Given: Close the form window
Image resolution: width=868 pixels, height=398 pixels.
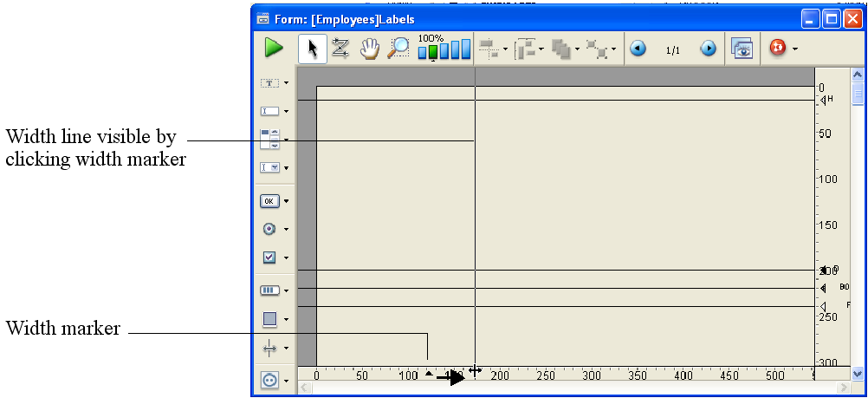Looking at the screenshot, I should point(852,19).
